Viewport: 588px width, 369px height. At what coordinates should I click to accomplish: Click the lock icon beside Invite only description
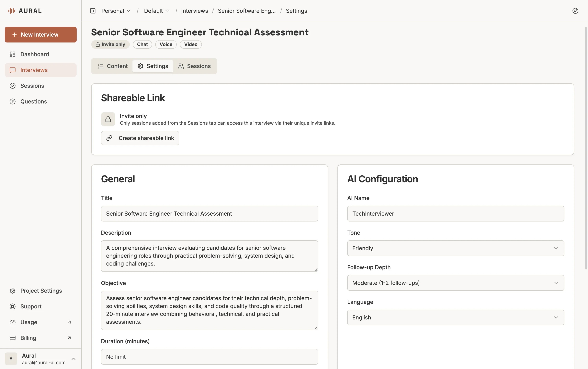click(x=108, y=119)
